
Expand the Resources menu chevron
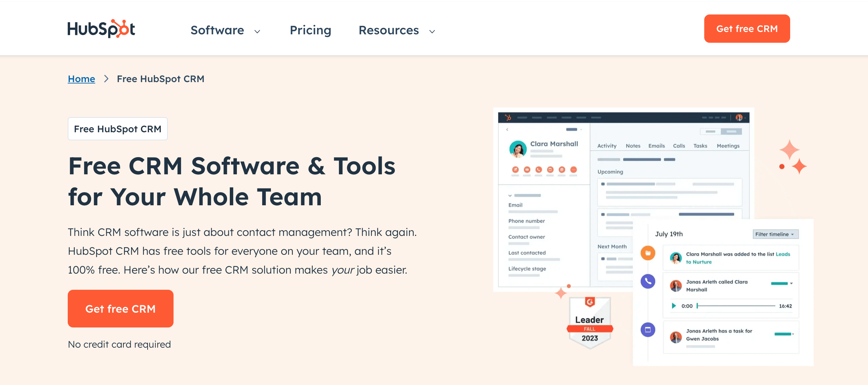click(x=432, y=32)
